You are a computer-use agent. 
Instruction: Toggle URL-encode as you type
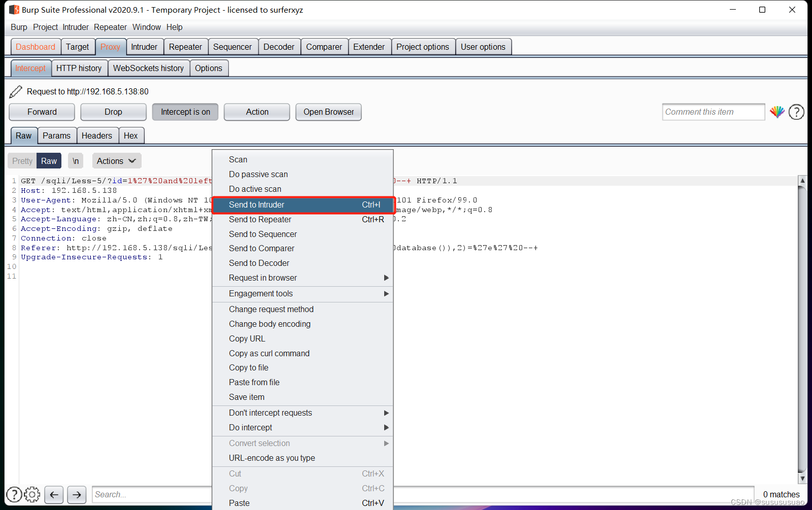[x=302, y=458]
